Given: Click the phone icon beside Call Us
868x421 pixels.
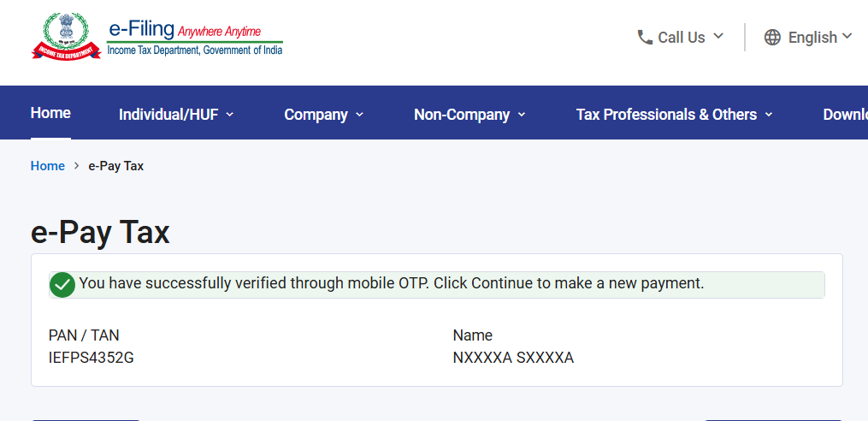Looking at the screenshot, I should coord(645,37).
